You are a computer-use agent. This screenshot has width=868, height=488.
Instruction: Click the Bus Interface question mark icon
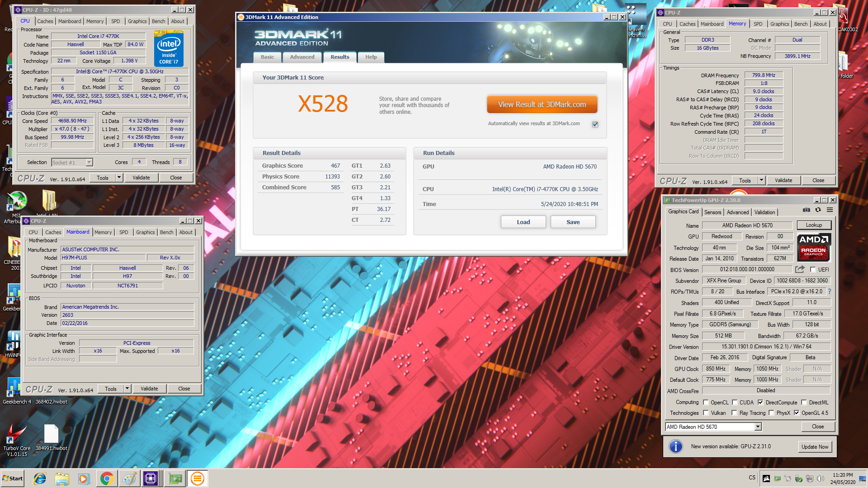830,291
